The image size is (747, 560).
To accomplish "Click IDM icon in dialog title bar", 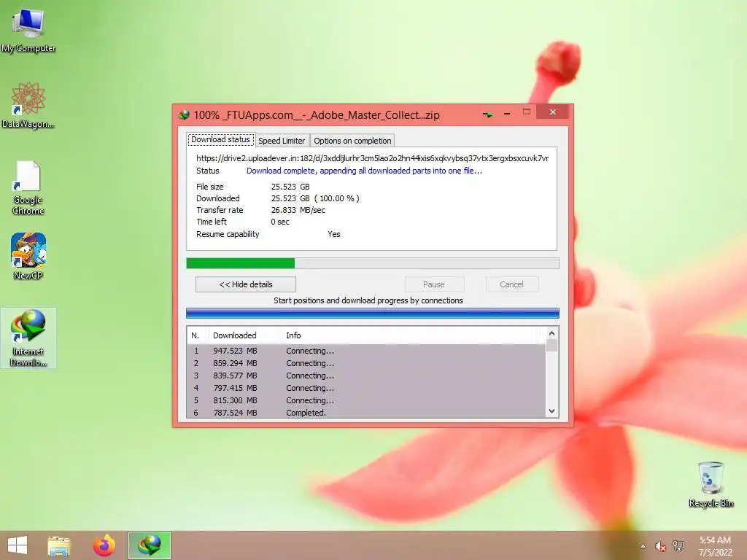I will point(184,114).
